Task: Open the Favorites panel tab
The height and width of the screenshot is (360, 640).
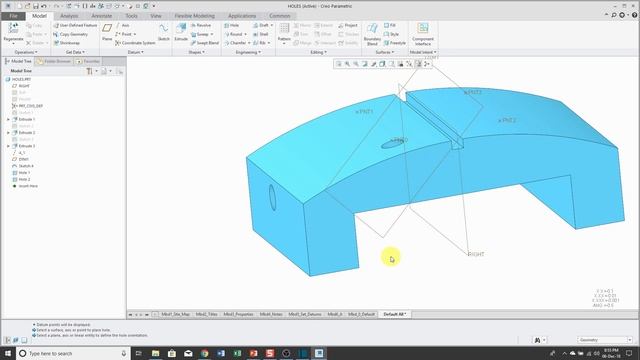Action: tap(88, 61)
